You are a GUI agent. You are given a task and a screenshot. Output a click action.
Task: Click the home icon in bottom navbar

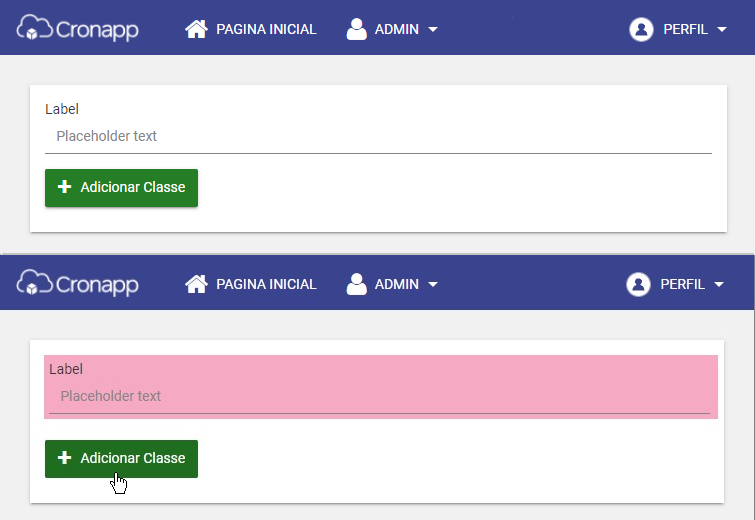[x=196, y=284]
